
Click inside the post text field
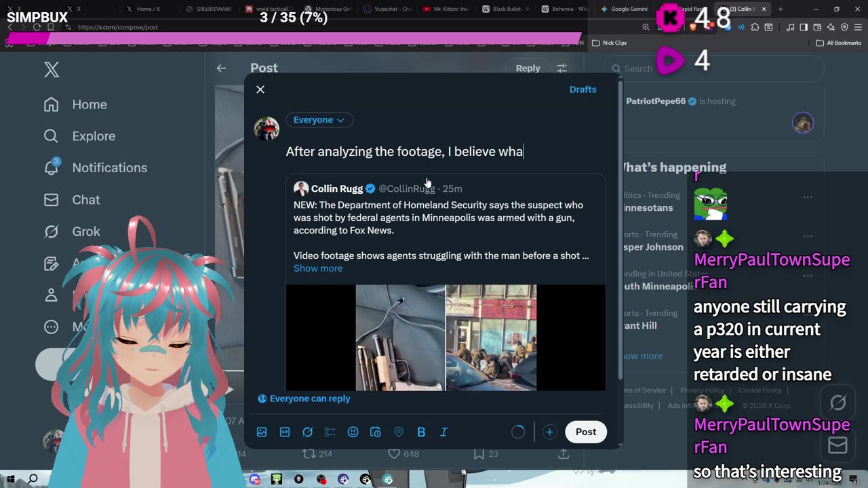pos(446,151)
